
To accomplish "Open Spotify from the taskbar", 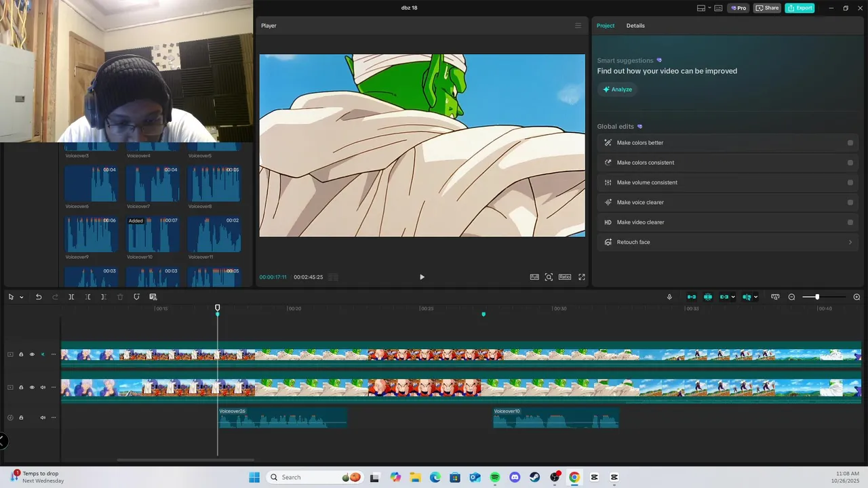I will (495, 477).
